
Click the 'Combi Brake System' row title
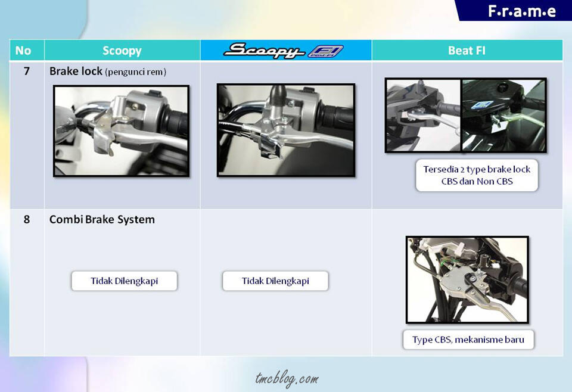[x=102, y=219]
